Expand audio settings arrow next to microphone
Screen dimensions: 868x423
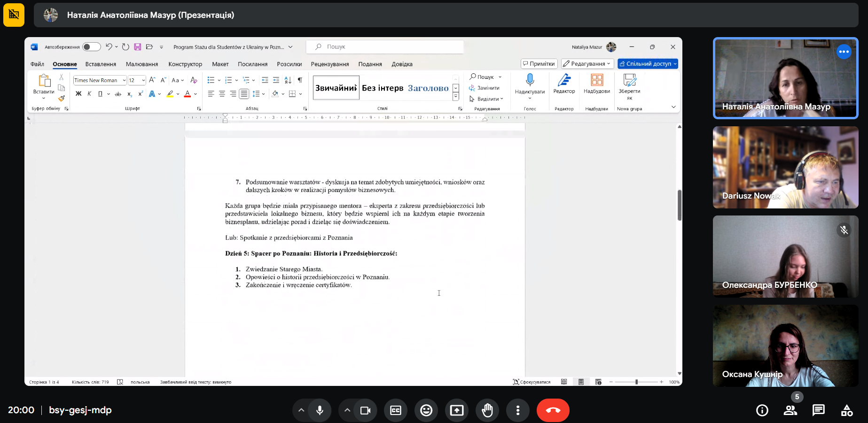301,410
